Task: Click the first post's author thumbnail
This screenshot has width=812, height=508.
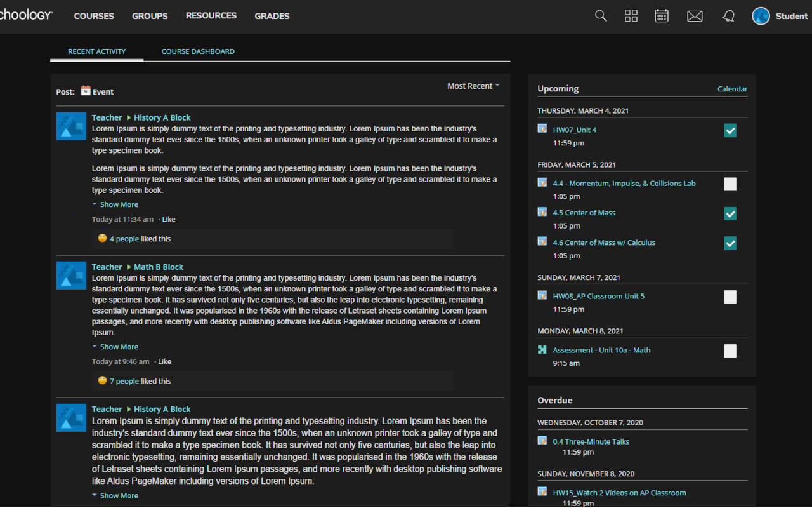Action: [71, 126]
